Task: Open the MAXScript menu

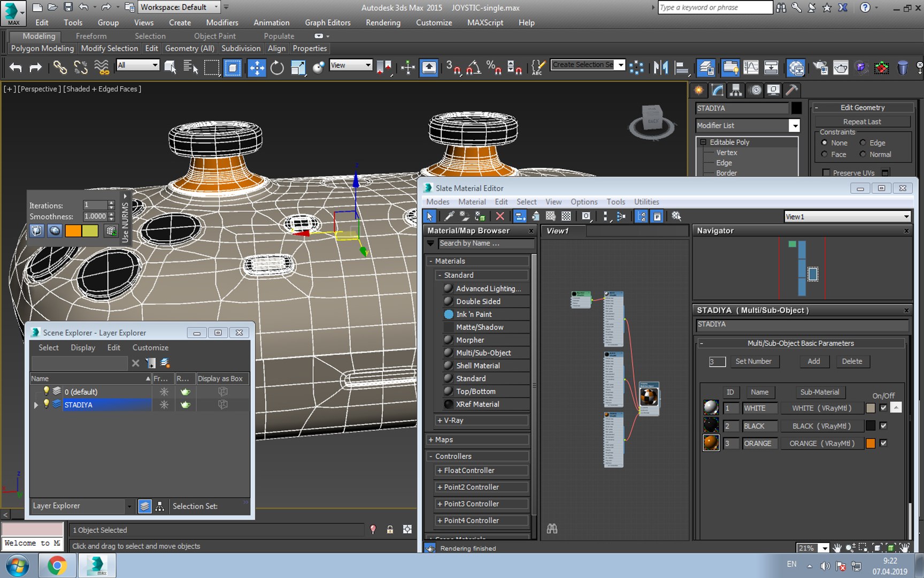Action: click(x=485, y=22)
